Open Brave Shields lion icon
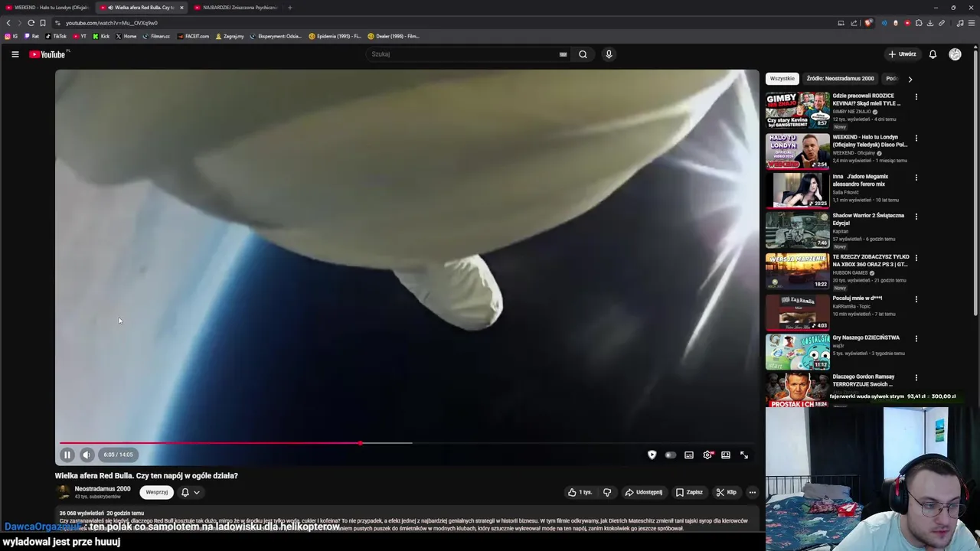This screenshot has width=980, height=551. tap(868, 23)
